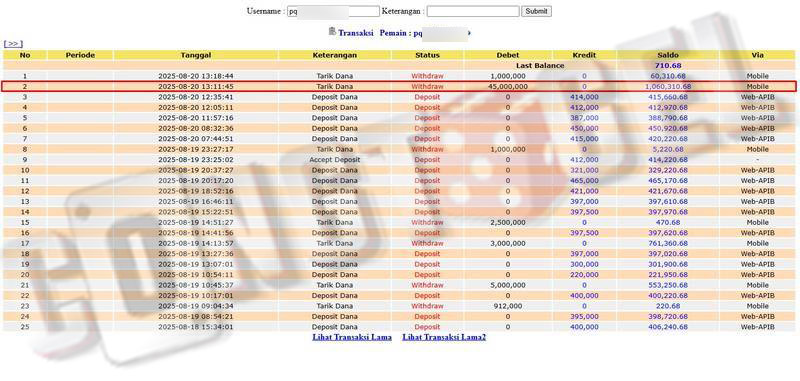The width and height of the screenshot is (800, 381).
Task: Click kredit amount 414,000 in row 3
Action: pos(584,97)
